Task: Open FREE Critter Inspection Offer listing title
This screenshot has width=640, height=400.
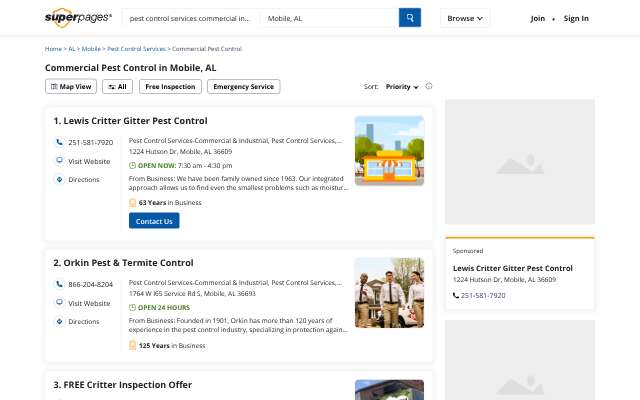Action: point(122,385)
